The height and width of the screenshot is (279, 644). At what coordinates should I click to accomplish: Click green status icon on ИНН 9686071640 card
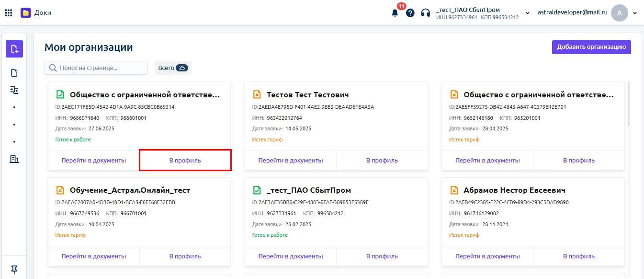pyautogui.click(x=60, y=94)
